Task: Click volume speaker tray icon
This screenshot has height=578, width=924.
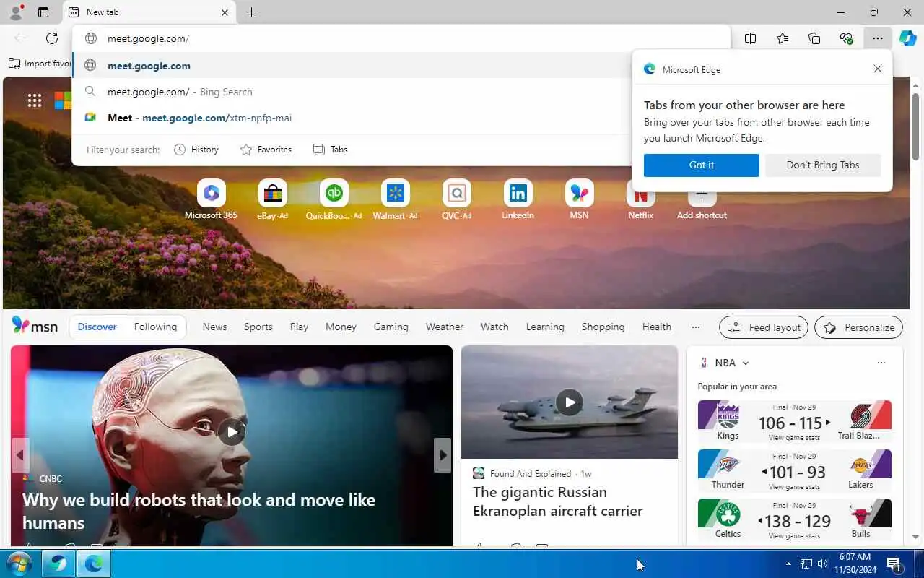Action: coord(822,564)
